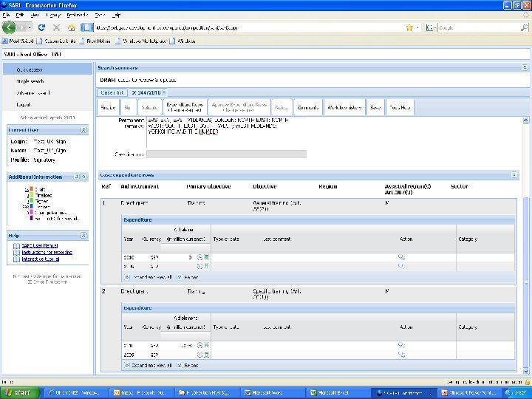This screenshot has width=532, height=399.
Task: Click the green icon in second row of expenditure 1
Action: tap(206, 267)
